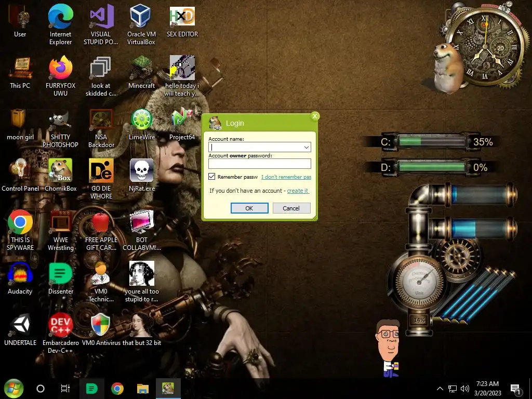The image size is (532, 399).
Task: Select the Dissenter desktop icon
Action: 60,278
